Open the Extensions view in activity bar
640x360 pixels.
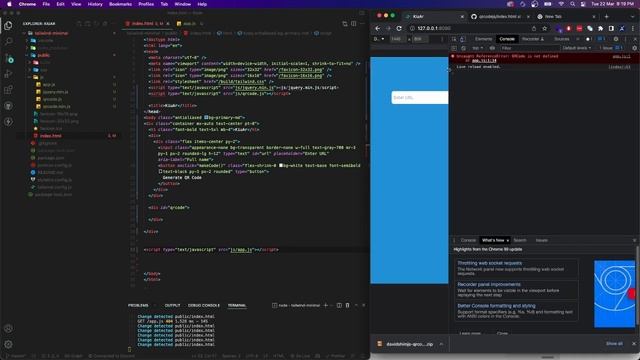(x=8, y=90)
